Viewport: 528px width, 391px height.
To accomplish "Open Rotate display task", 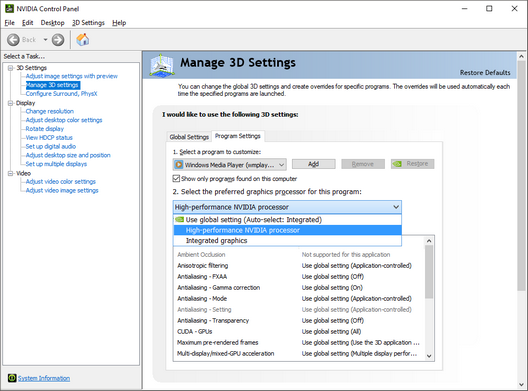I will (x=45, y=129).
